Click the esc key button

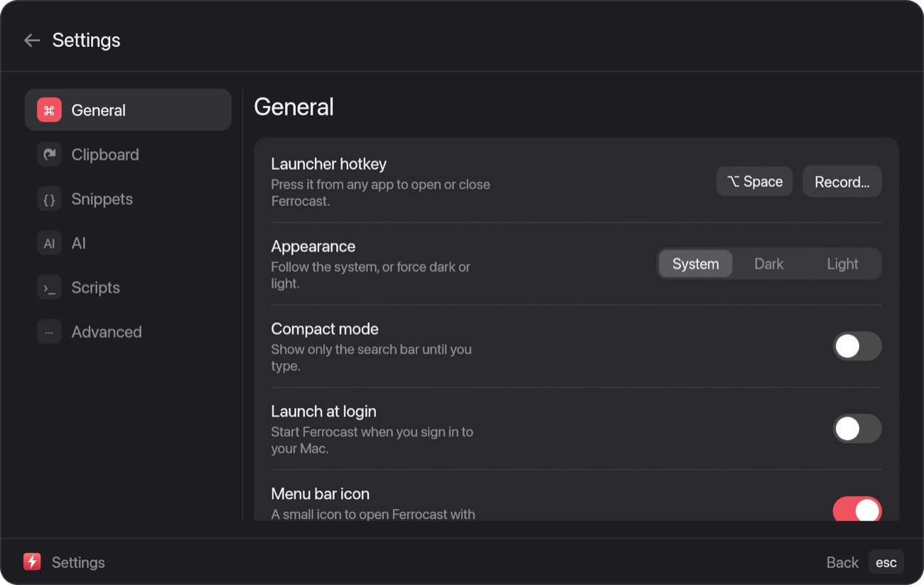coord(886,562)
